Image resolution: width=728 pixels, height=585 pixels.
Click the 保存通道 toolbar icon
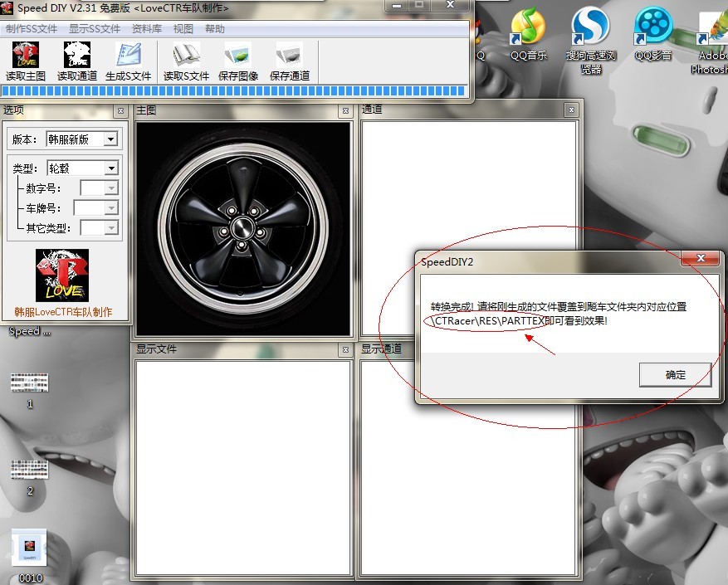pos(289,56)
